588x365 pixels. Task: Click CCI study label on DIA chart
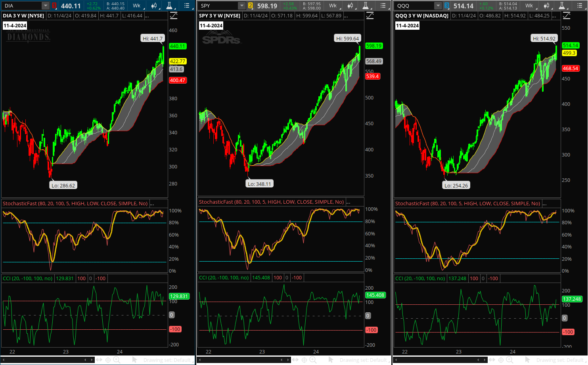point(27,278)
